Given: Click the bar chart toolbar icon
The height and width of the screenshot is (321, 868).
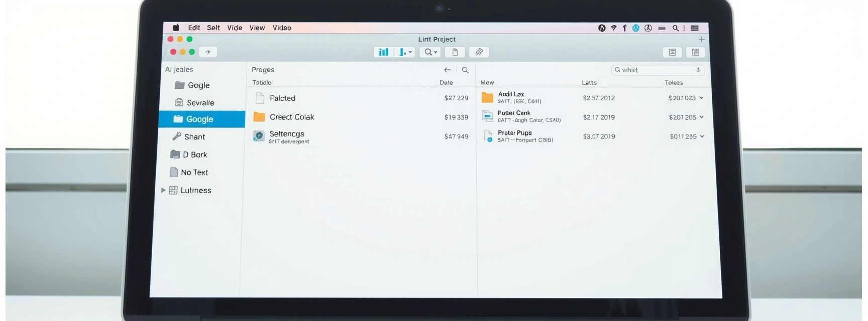Looking at the screenshot, I should pyautogui.click(x=383, y=52).
